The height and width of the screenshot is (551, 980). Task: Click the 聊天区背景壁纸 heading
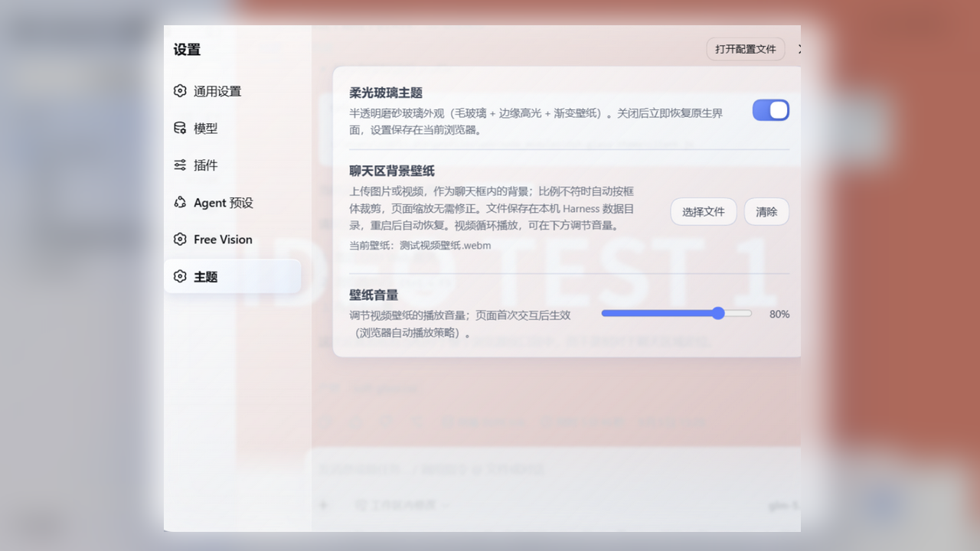point(392,171)
